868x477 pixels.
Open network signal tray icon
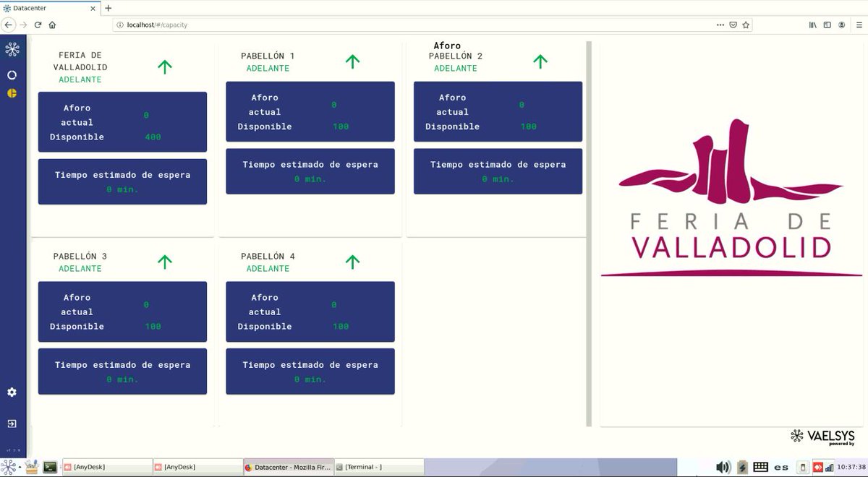829,468
